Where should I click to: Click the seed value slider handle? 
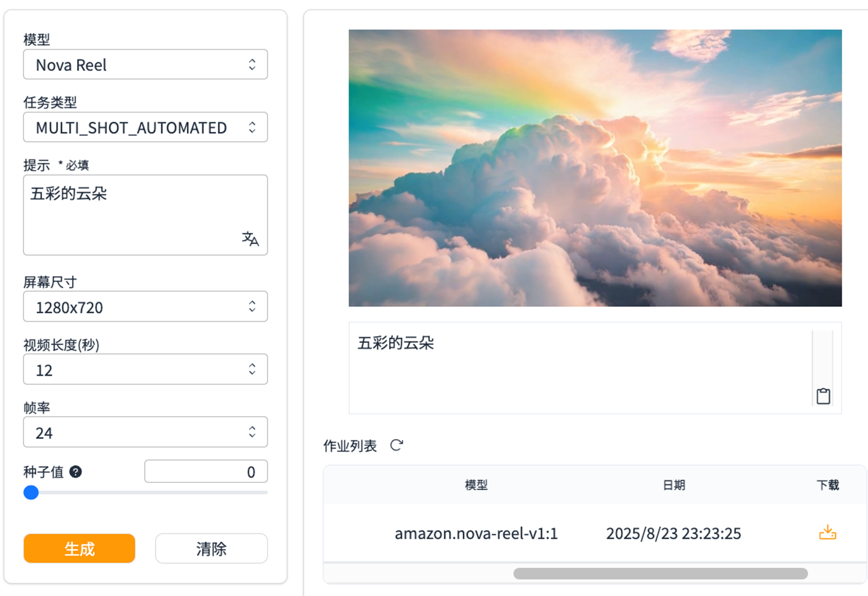pyautogui.click(x=31, y=492)
